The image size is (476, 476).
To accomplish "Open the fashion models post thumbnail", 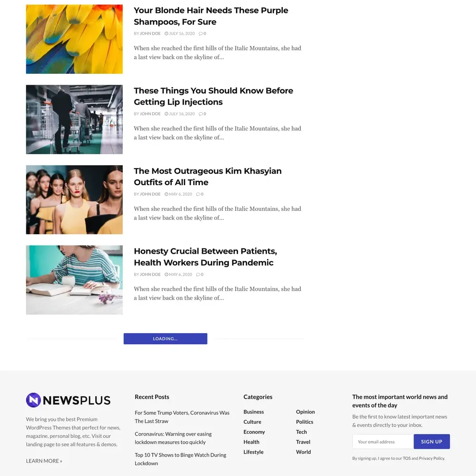I will [x=74, y=200].
